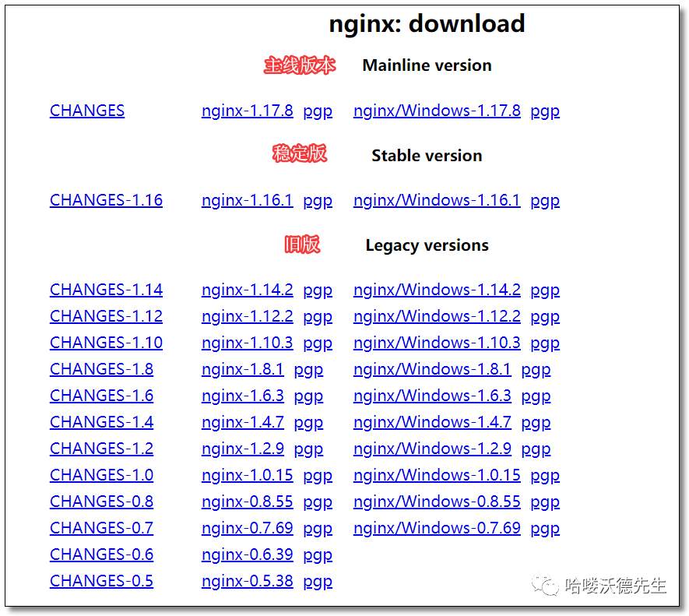Download nginx/Windows-1.4.7

[432, 423]
